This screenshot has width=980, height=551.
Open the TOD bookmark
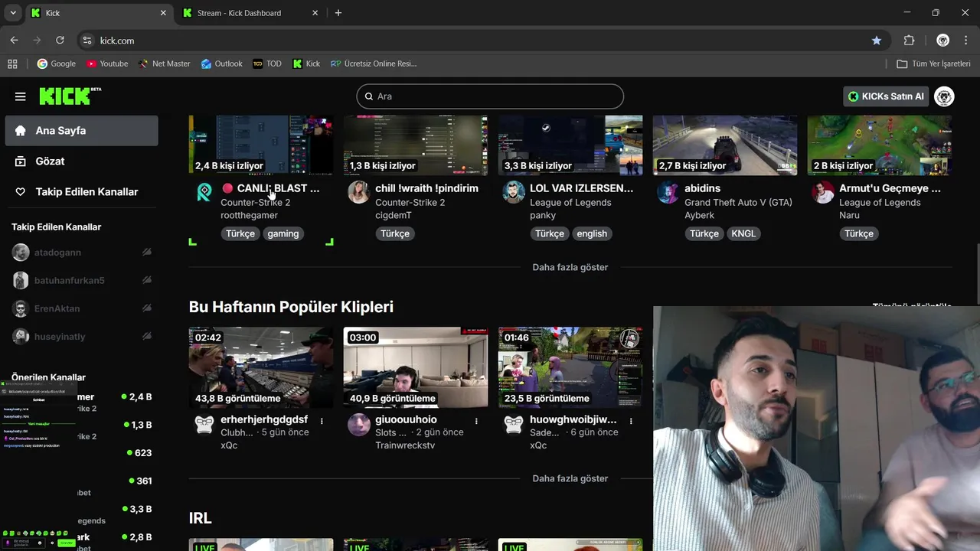(x=267, y=64)
